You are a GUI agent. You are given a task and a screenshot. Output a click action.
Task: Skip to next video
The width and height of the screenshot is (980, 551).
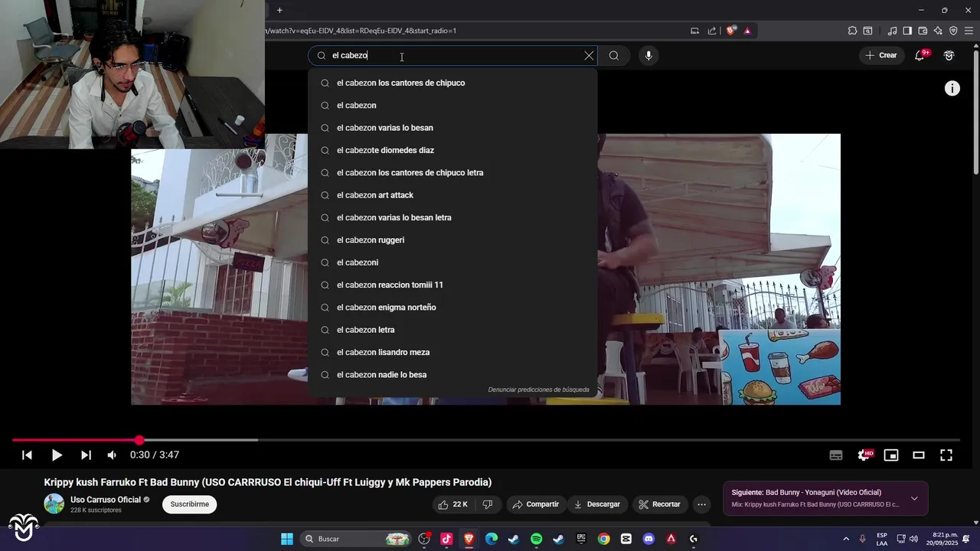click(86, 455)
